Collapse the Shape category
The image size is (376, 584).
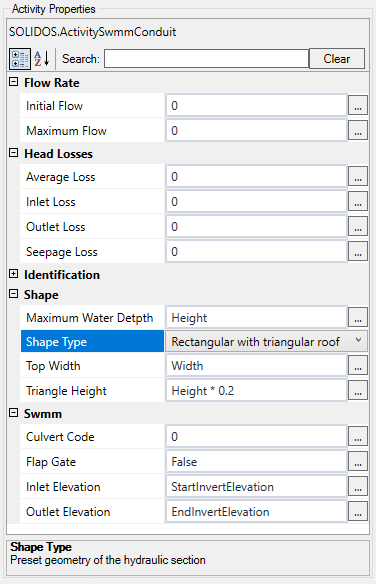coord(13,294)
